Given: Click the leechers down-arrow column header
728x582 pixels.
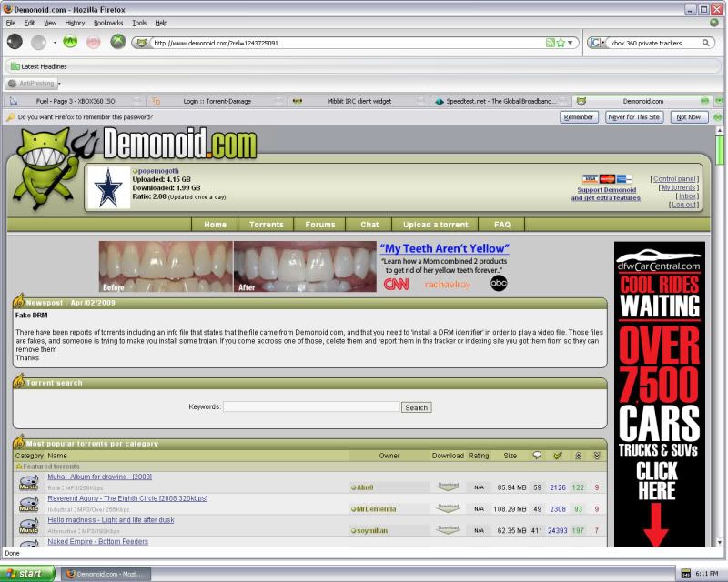Looking at the screenshot, I should 597,456.
